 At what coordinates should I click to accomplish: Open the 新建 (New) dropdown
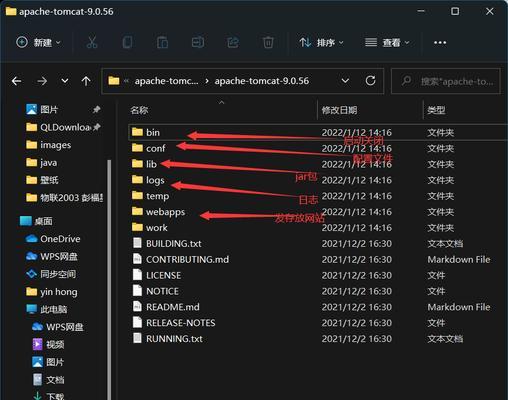(39, 42)
